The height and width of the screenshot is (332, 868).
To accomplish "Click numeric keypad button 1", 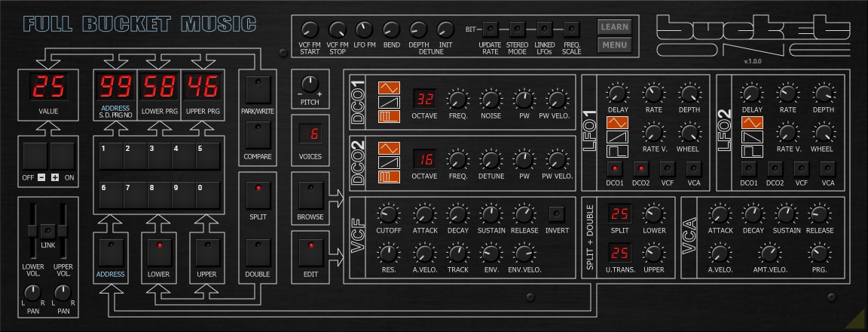I will 111,156.
